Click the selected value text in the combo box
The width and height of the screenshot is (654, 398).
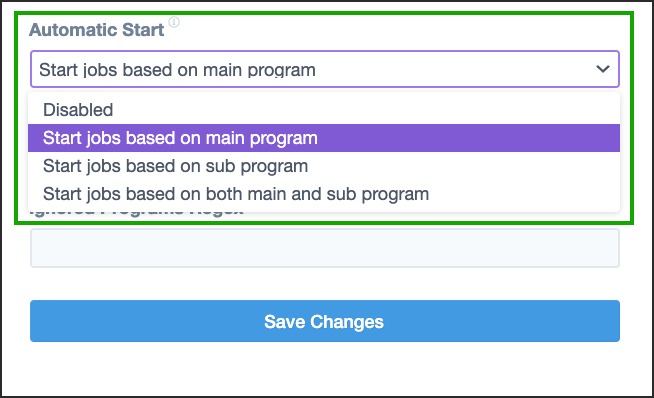click(x=177, y=70)
